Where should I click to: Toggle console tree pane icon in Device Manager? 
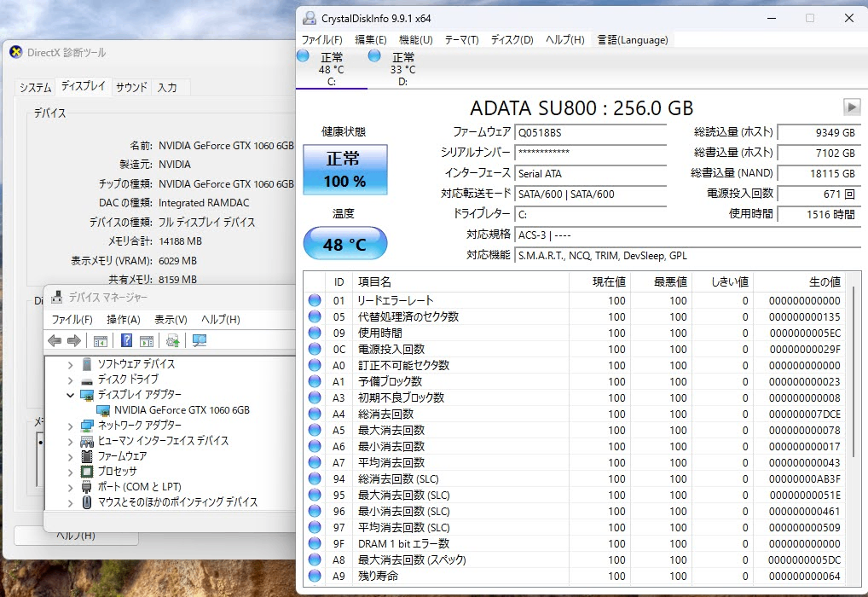(101, 341)
